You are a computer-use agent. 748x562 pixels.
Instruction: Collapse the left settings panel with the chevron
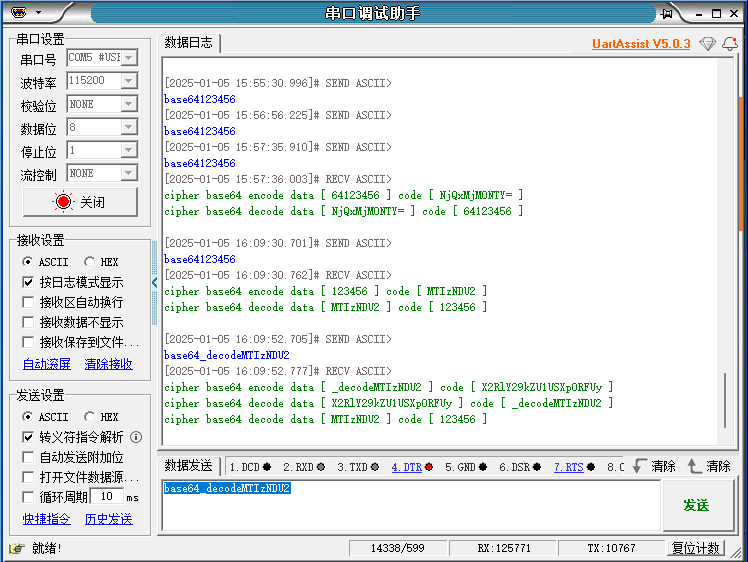tap(155, 282)
